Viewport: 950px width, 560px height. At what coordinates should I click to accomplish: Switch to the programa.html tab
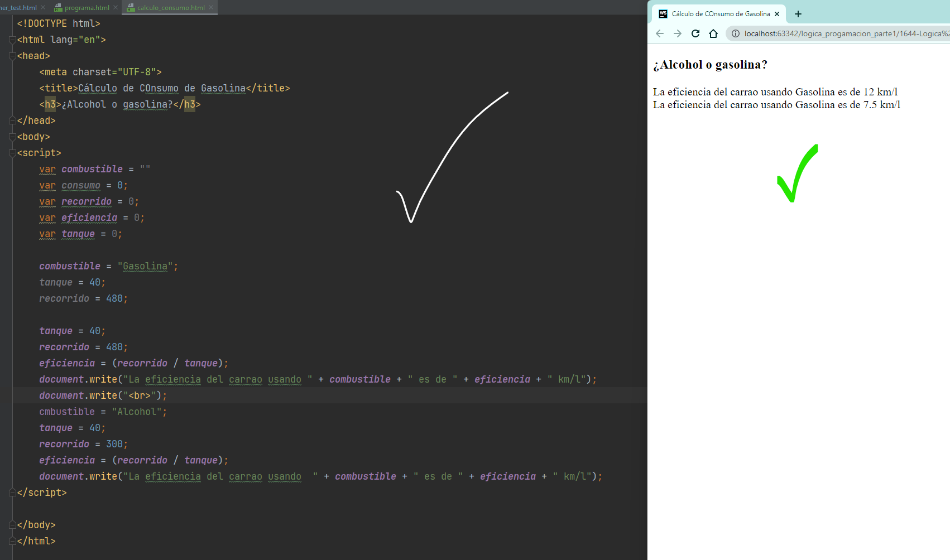pos(87,8)
